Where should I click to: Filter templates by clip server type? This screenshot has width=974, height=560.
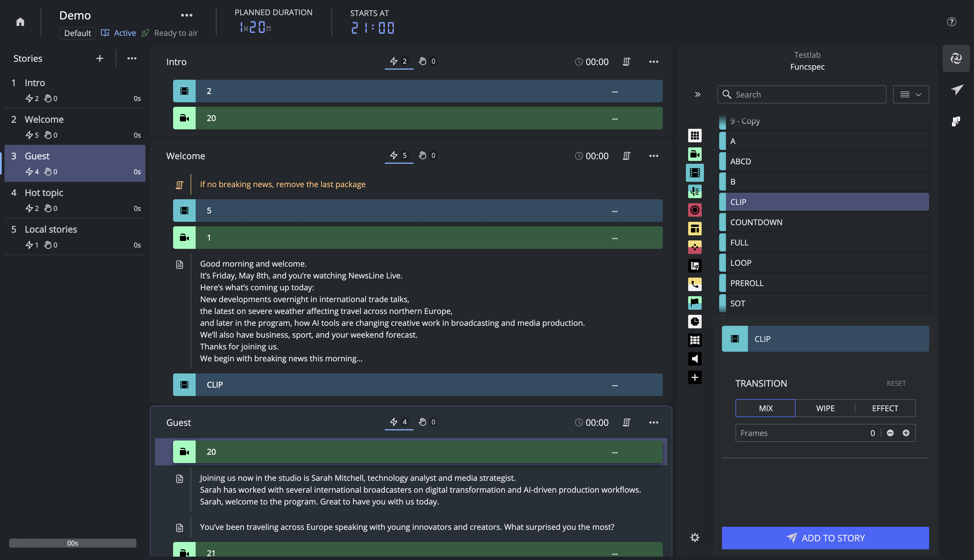click(x=695, y=173)
